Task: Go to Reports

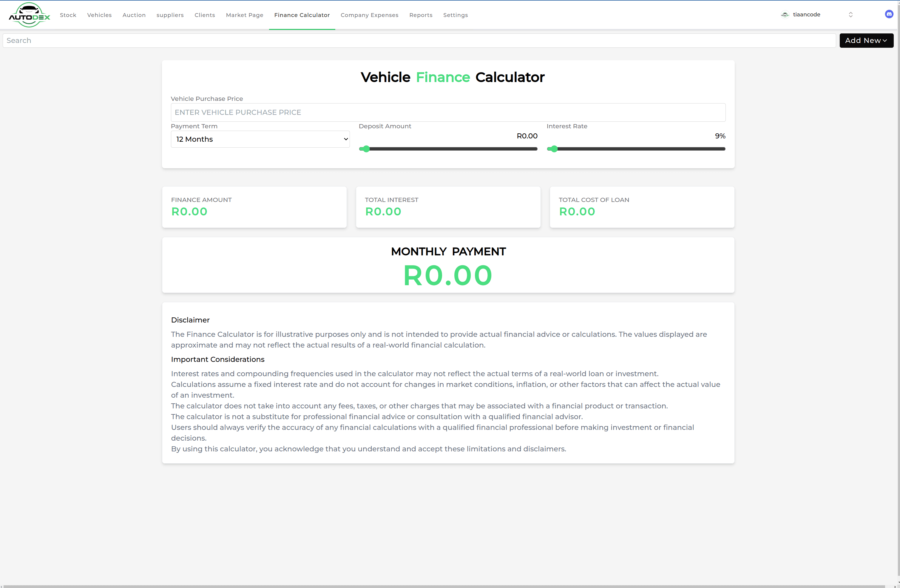Action: (421, 15)
